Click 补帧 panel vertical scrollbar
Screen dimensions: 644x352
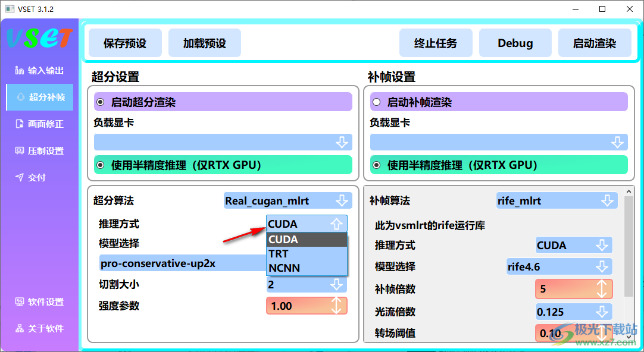629,246
